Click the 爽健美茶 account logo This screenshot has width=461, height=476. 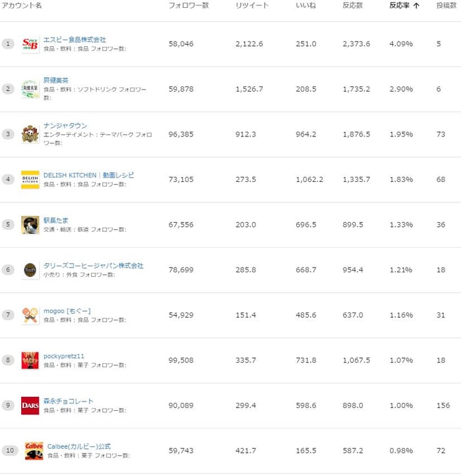30,89
